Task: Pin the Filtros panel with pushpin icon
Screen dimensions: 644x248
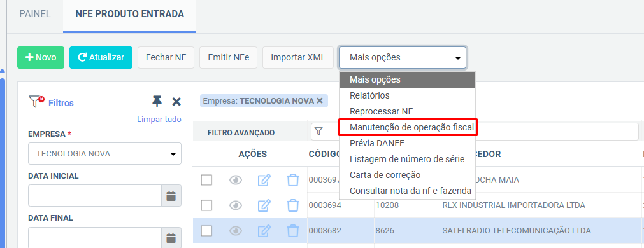Action: [x=157, y=102]
